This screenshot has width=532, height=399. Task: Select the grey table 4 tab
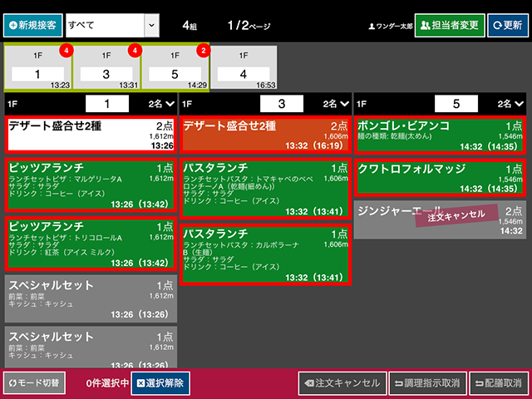tap(243, 67)
